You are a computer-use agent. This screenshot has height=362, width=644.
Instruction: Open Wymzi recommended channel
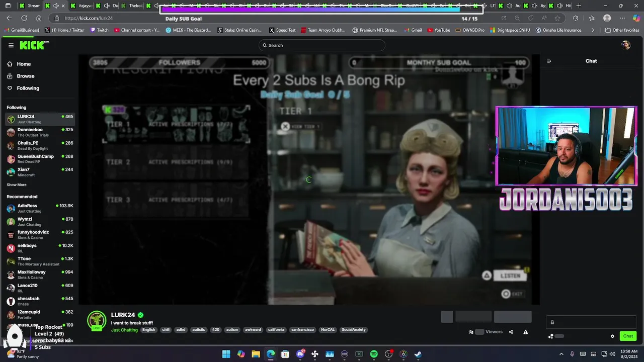(39, 222)
